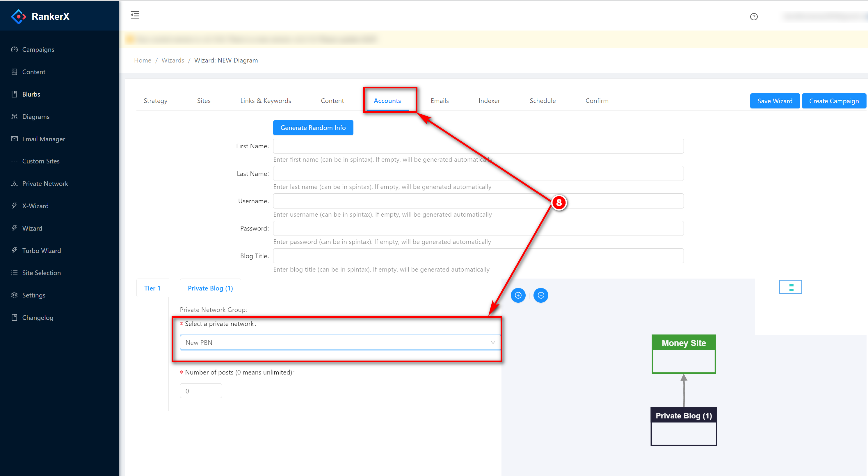Image resolution: width=868 pixels, height=476 pixels.
Task: Switch to the Schedule tab
Action: (542, 101)
